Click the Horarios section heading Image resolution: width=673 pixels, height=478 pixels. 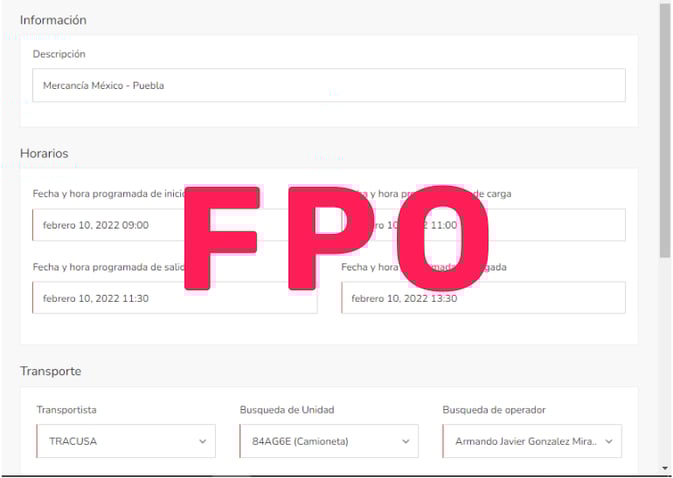pos(44,153)
